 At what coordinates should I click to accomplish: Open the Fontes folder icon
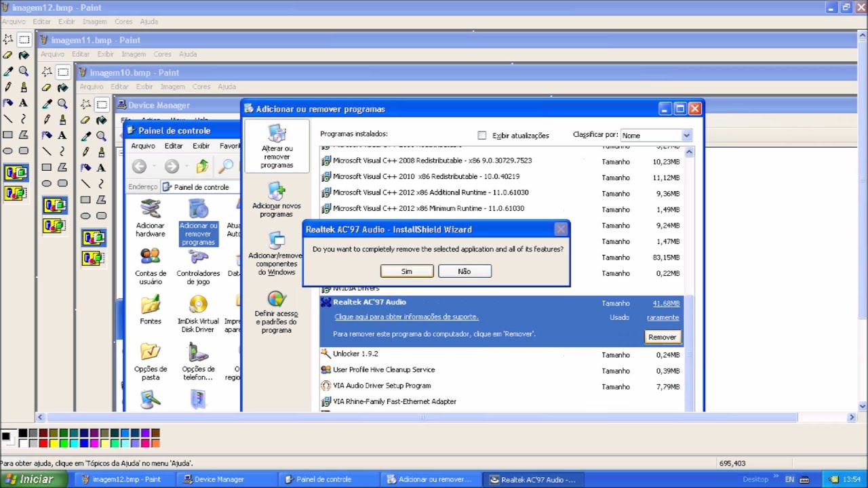(x=150, y=310)
